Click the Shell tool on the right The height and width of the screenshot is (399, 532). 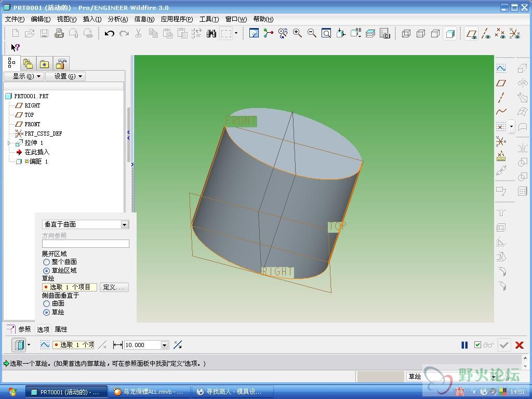click(x=501, y=228)
